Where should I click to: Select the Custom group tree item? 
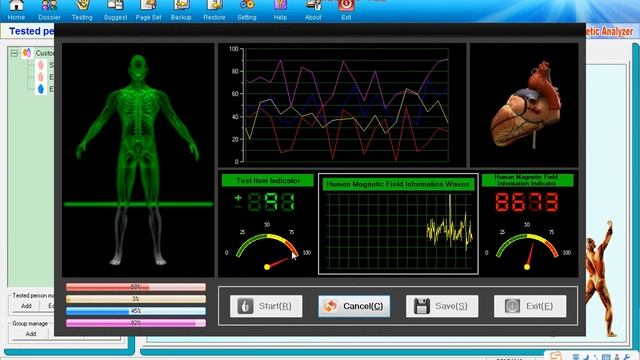click(x=39, y=53)
